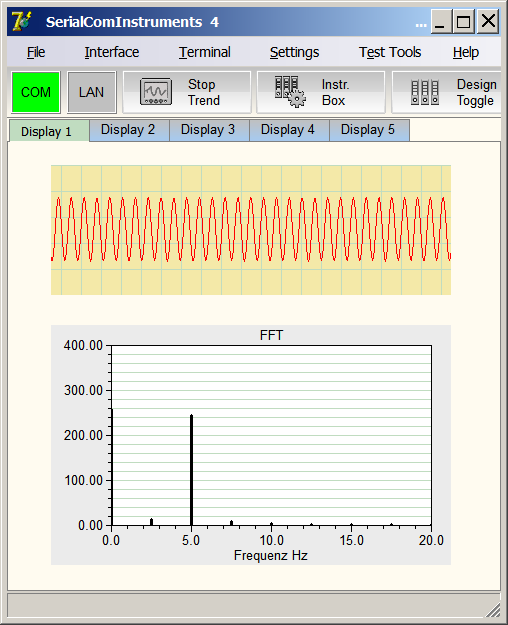Switch to the Display 2 tab
This screenshot has width=508, height=625.
130,130
